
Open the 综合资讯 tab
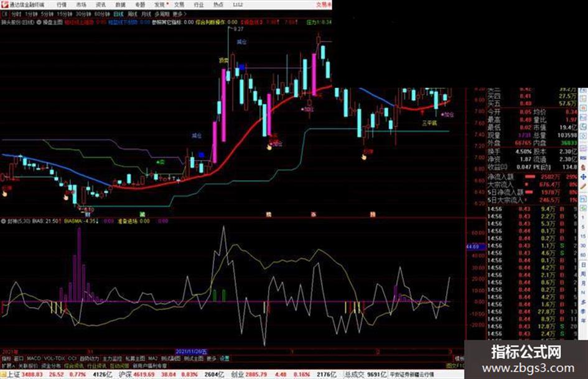coord(74,365)
